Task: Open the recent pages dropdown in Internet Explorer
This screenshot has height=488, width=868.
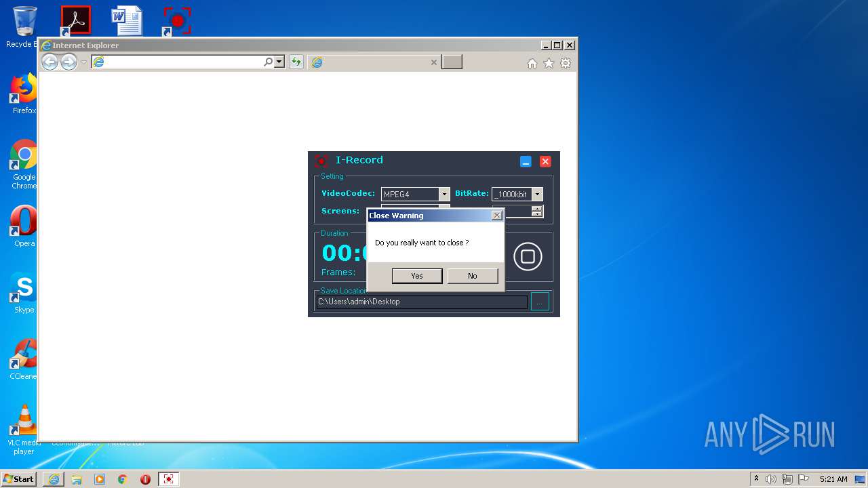Action: [x=84, y=62]
